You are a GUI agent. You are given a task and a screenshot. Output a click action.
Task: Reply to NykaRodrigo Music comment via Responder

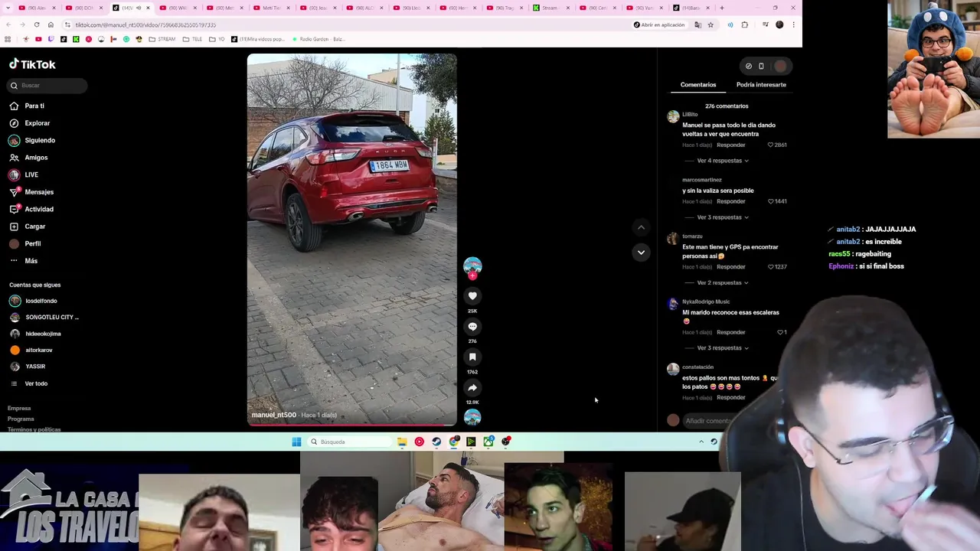tap(730, 332)
